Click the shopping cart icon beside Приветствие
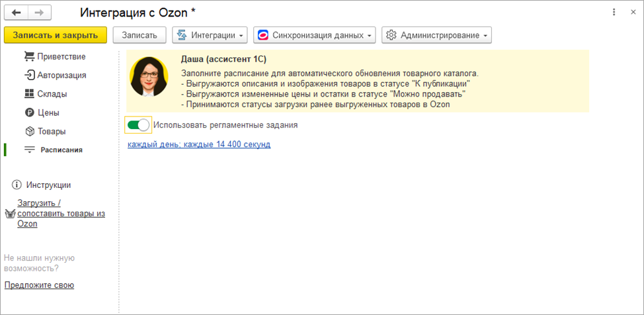The image size is (644, 315). pyautogui.click(x=29, y=56)
